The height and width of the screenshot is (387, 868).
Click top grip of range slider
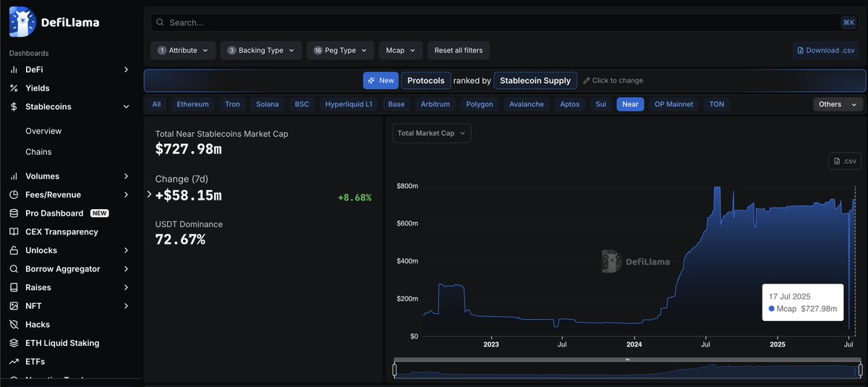tap(627, 360)
